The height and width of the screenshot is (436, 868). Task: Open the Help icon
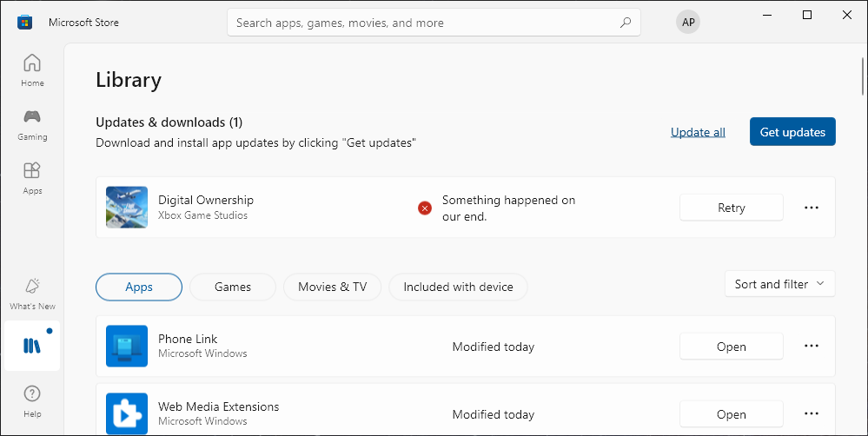(x=32, y=400)
